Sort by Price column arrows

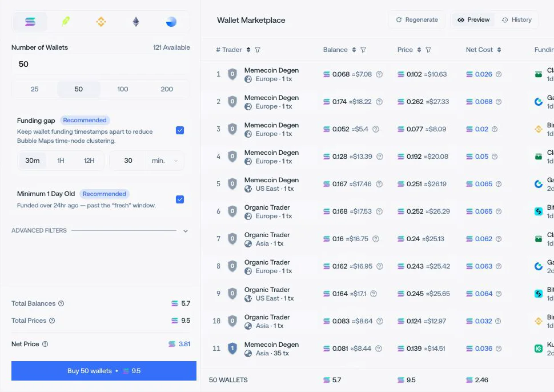click(419, 50)
